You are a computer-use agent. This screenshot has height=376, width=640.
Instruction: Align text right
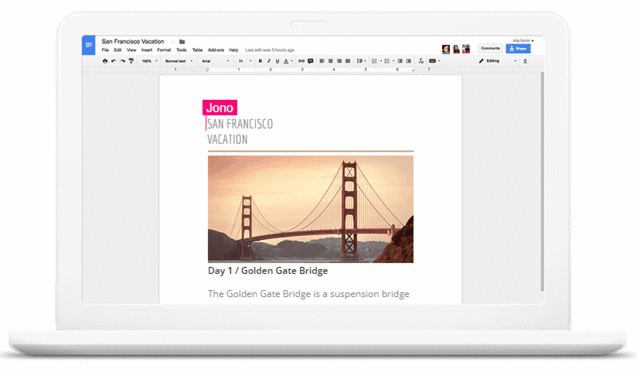[339, 61]
